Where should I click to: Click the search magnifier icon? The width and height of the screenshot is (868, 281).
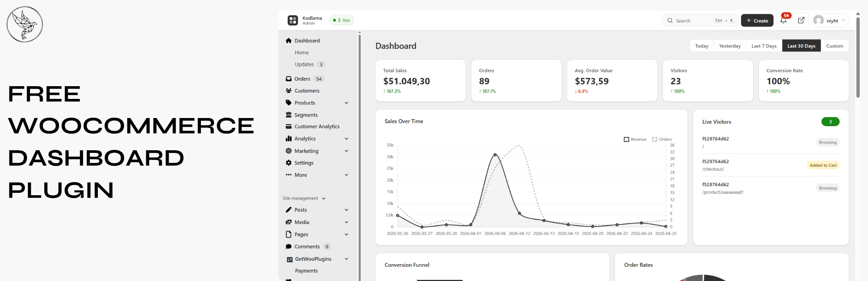point(670,21)
